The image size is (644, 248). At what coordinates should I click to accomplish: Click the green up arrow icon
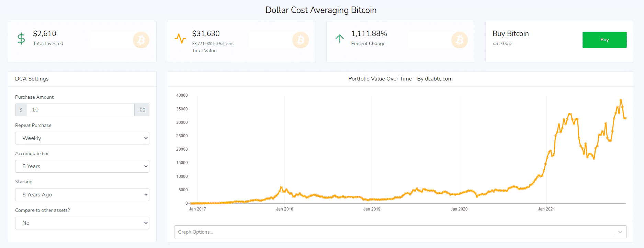pyautogui.click(x=340, y=38)
